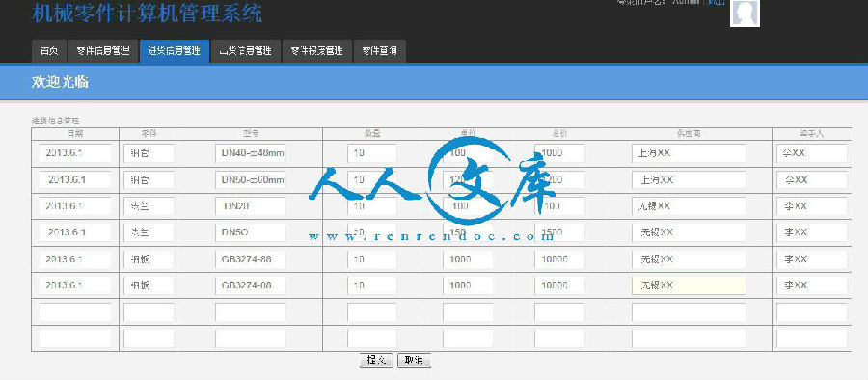Screen dimensions: 868x380
Task: Click empty handler field in last row
Action: coord(811,339)
